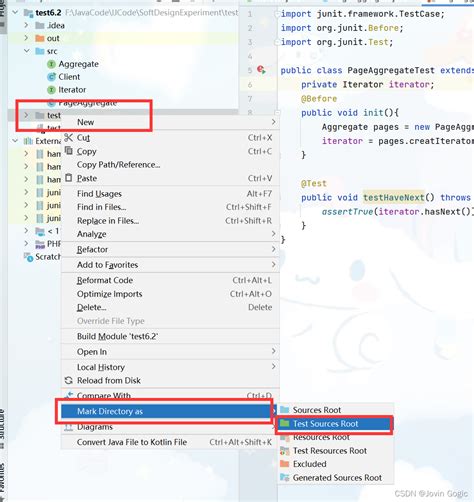Image resolution: width=474 pixels, height=502 pixels.
Task: Click the Sources Root blue folder icon
Action: tap(284, 410)
